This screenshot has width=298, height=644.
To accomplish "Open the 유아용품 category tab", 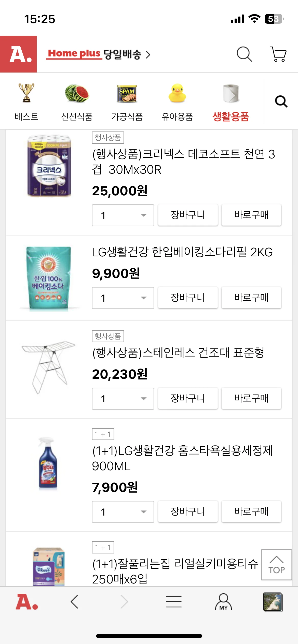I will (x=177, y=102).
